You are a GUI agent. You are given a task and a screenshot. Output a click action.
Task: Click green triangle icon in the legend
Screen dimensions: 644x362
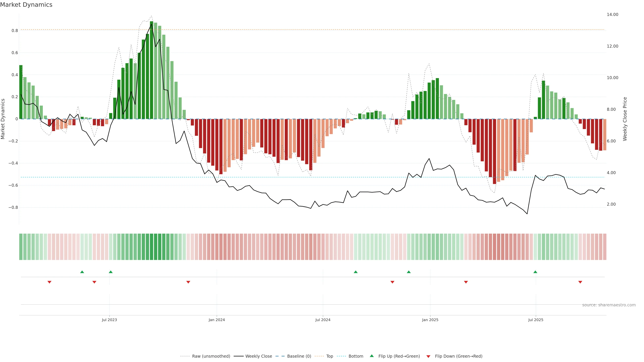[372, 356]
